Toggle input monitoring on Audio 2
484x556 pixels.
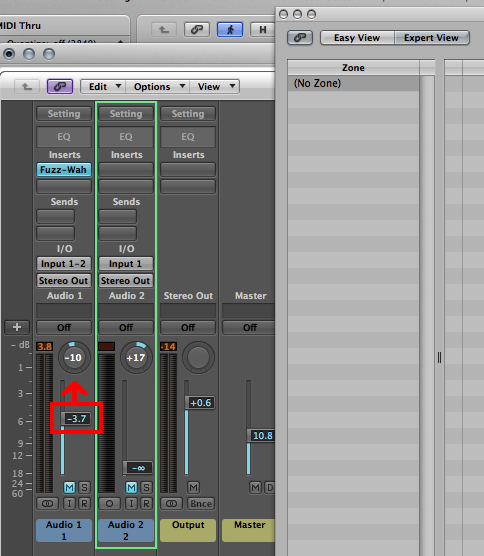[132, 503]
